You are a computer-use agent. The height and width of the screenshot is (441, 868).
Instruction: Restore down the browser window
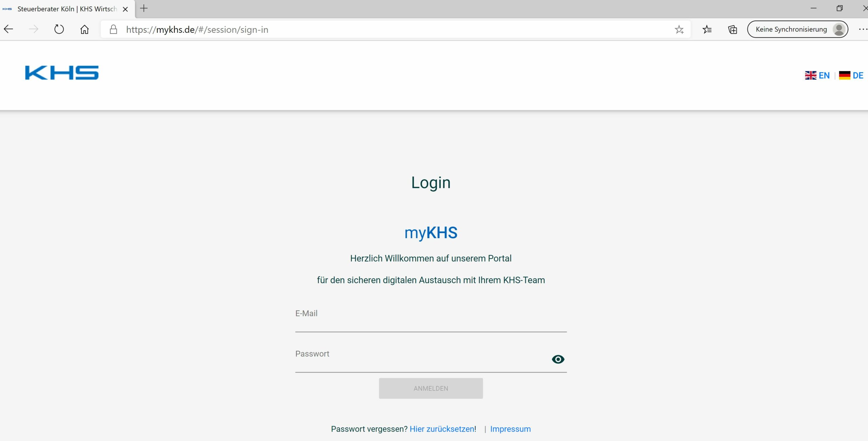coord(839,8)
